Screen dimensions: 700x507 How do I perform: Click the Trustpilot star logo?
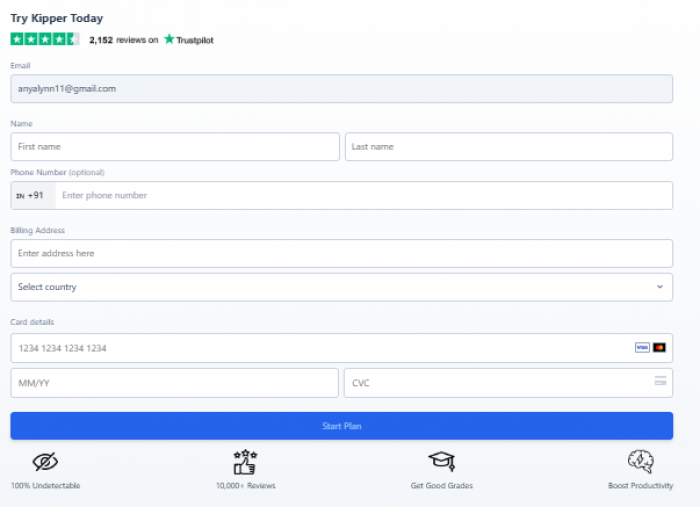click(169, 39)
